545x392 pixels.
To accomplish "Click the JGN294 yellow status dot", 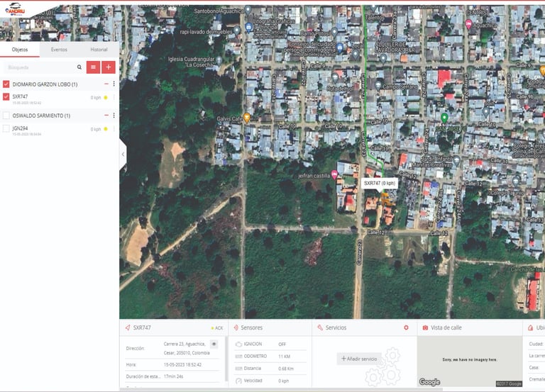I will [106, 129].
